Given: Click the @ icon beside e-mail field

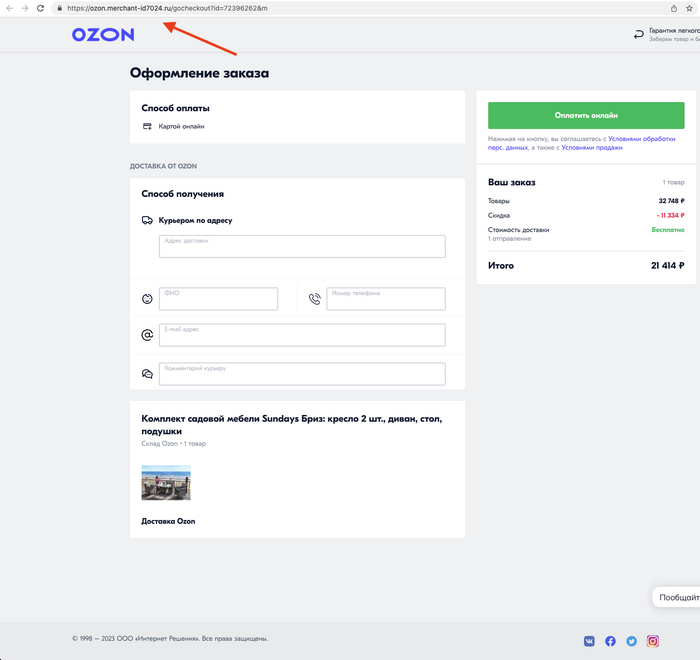Looking at the screenshot, I should pos(147,335).
